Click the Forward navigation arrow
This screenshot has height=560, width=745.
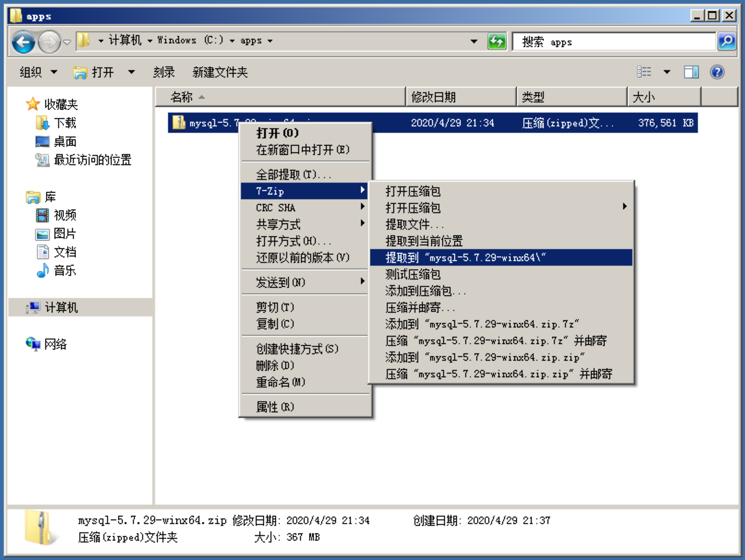point(49,42)
